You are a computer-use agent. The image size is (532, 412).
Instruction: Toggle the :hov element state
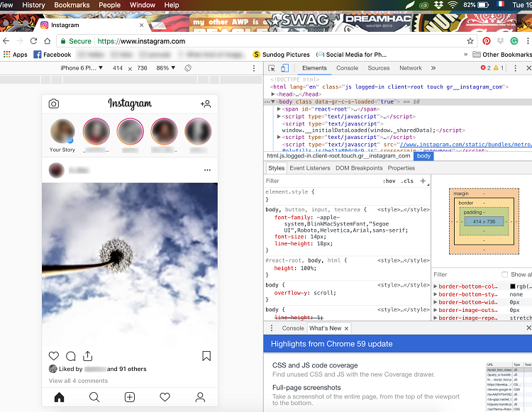389,181
